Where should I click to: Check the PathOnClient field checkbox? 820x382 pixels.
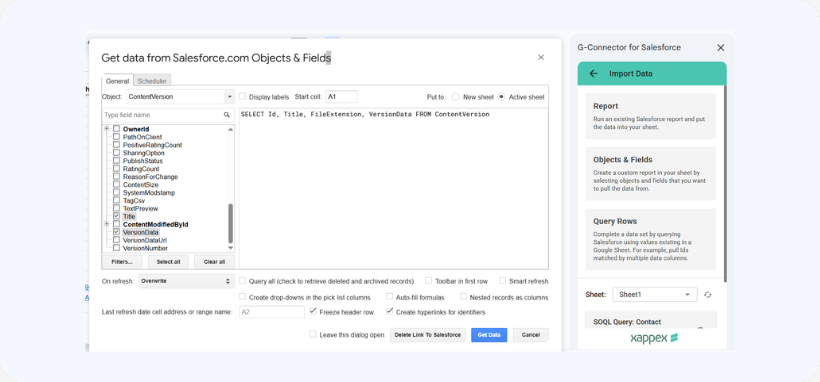117,137
